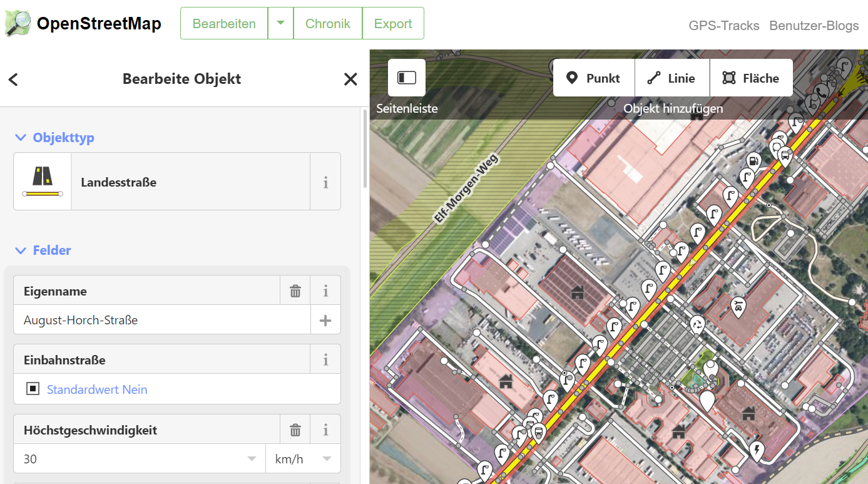Click the car repair shop pin on the map
This screenshot has width=868, height=484.
tap(738, 307)
